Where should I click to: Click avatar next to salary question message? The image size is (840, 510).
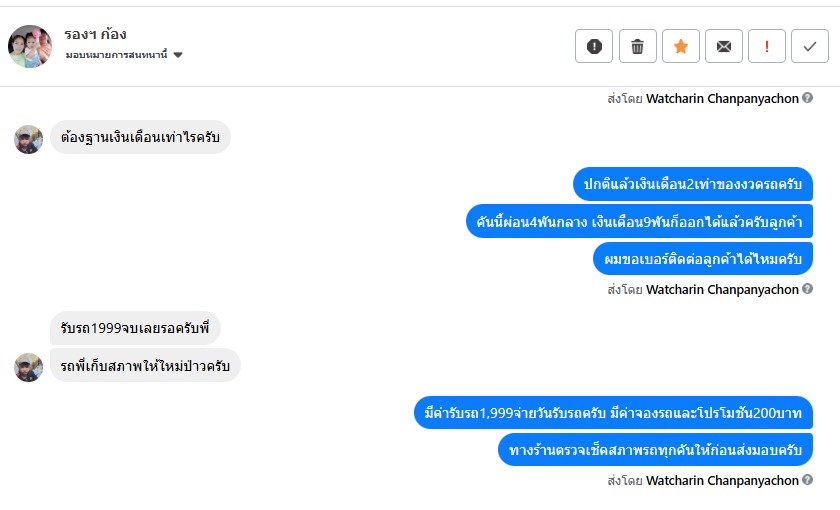pyautogui.click(x=28, y=139)
